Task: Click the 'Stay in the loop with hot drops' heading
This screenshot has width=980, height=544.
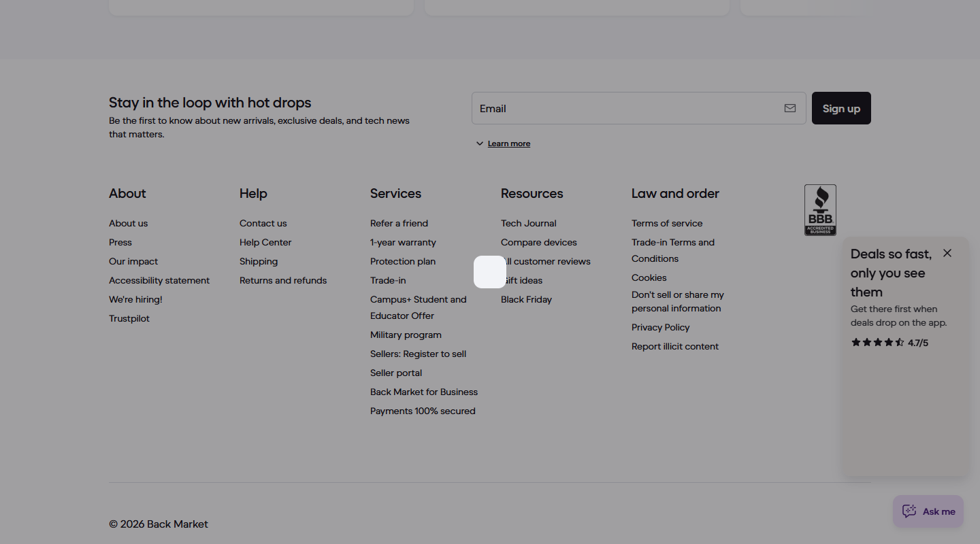Action: coord(210,103)
